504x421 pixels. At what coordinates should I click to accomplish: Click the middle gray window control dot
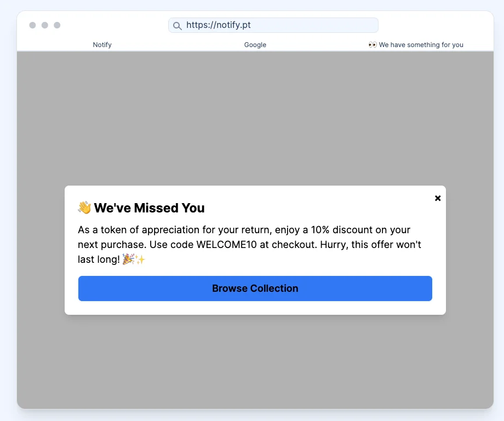tap(44, 25)
